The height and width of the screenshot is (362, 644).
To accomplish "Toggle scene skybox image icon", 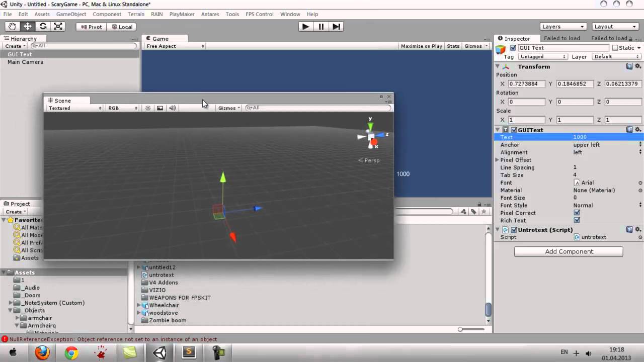I will click(160, 108).
